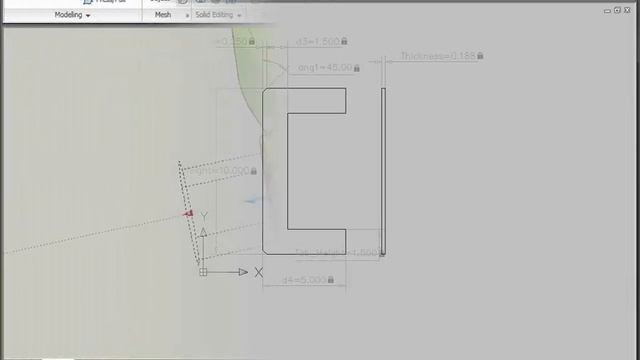Click the Mesh panel title

click(163, 15)
